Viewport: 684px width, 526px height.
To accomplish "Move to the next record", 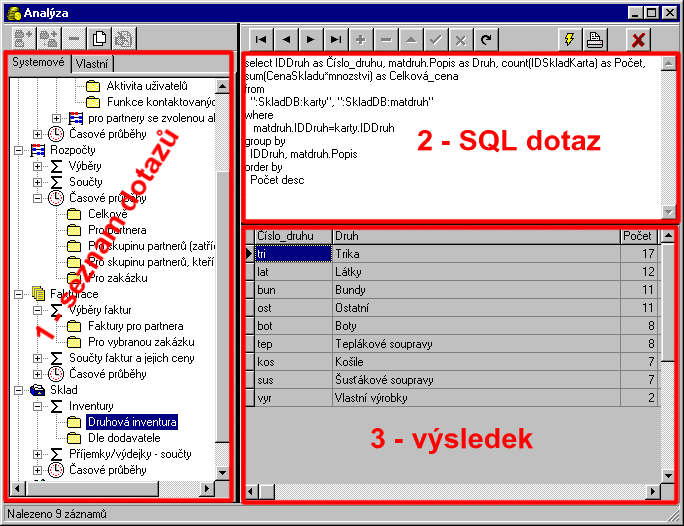I will pos(310,39).
